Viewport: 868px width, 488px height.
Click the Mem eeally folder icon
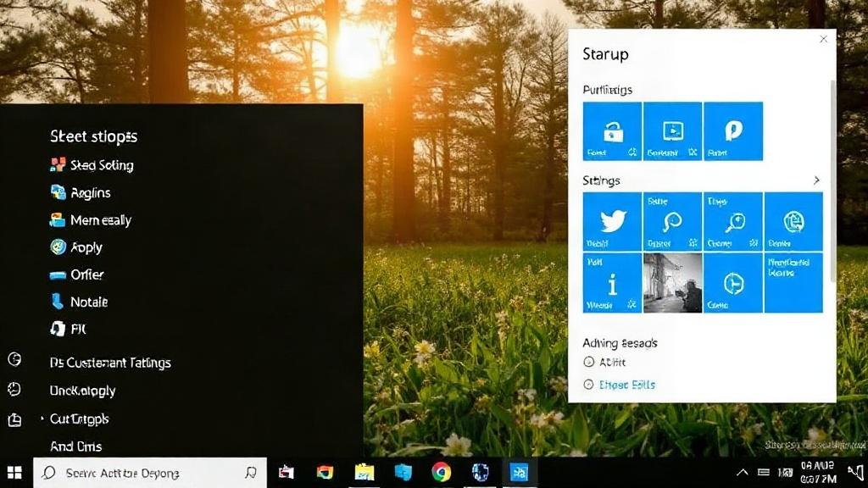tap(58, 219)
